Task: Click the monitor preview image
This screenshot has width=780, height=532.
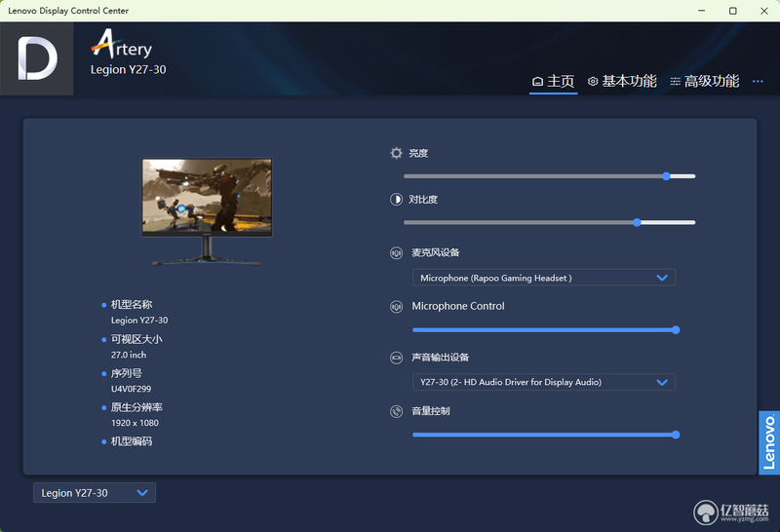Action: click(x=207, y=211)
